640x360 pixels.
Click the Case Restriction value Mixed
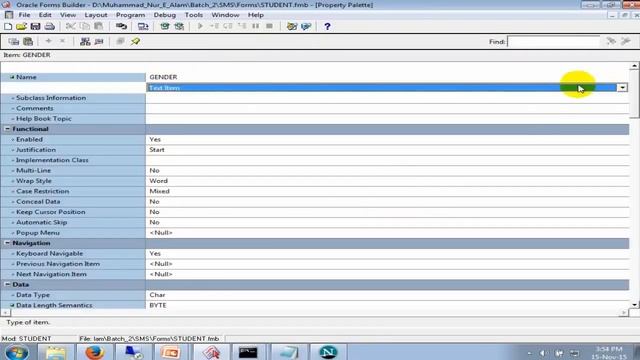coord(159,191)
